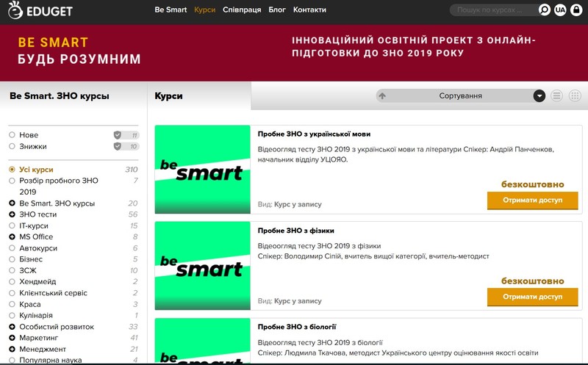Click the BE SMART banner heading

pos(53,43)
